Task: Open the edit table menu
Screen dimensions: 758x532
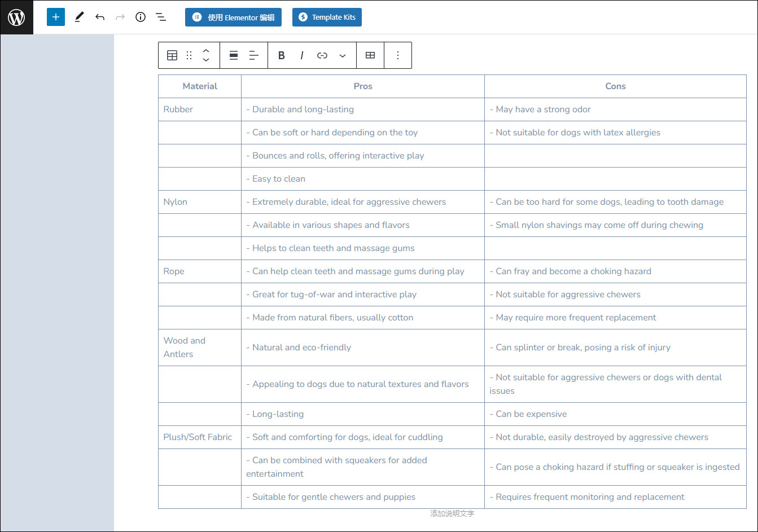Action: coord(370,55)
